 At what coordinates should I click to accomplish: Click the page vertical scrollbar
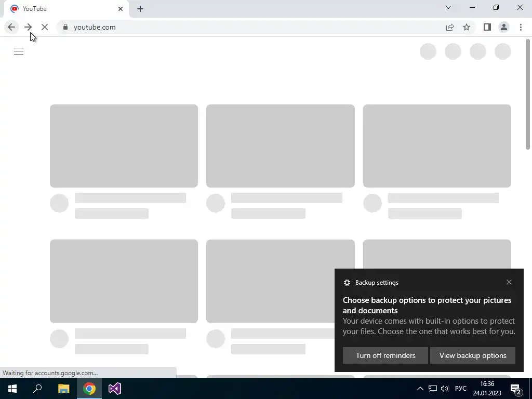[x=528, y=95]
